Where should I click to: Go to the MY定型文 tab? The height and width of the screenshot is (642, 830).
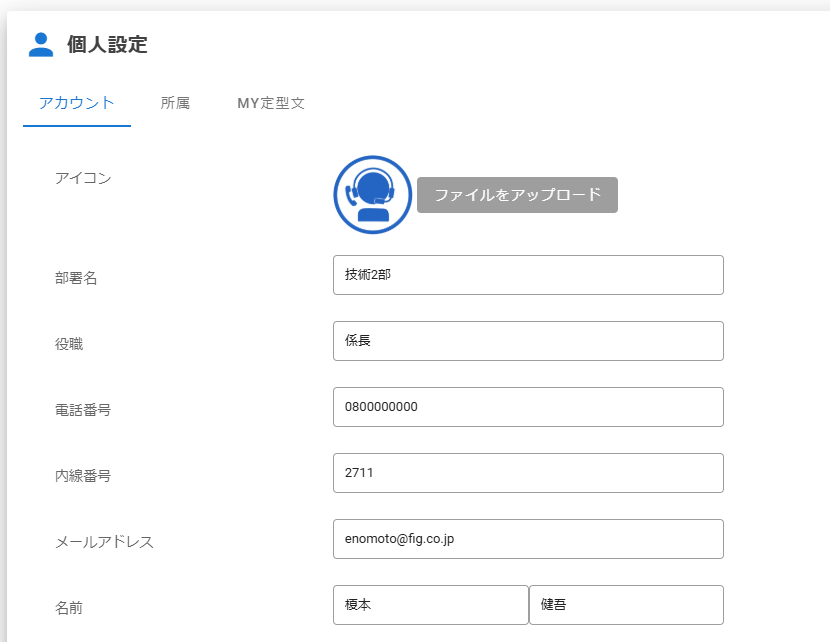coord(270,103)
